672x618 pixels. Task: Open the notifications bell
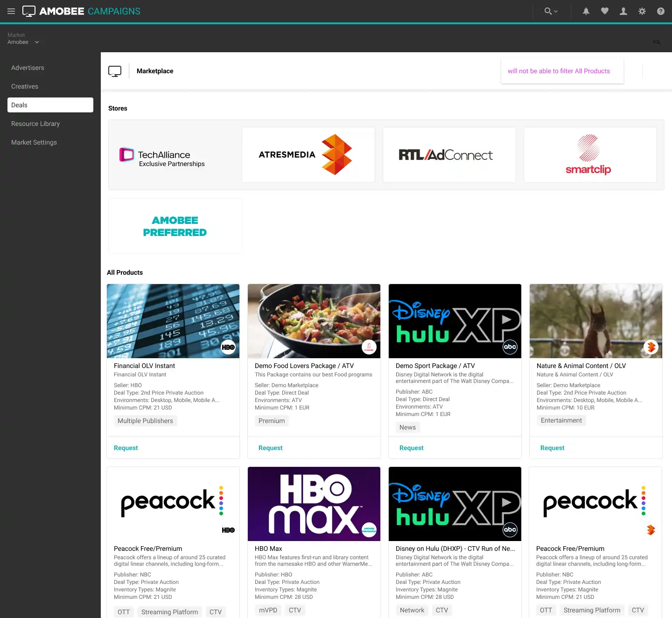(x=586, y=11)
